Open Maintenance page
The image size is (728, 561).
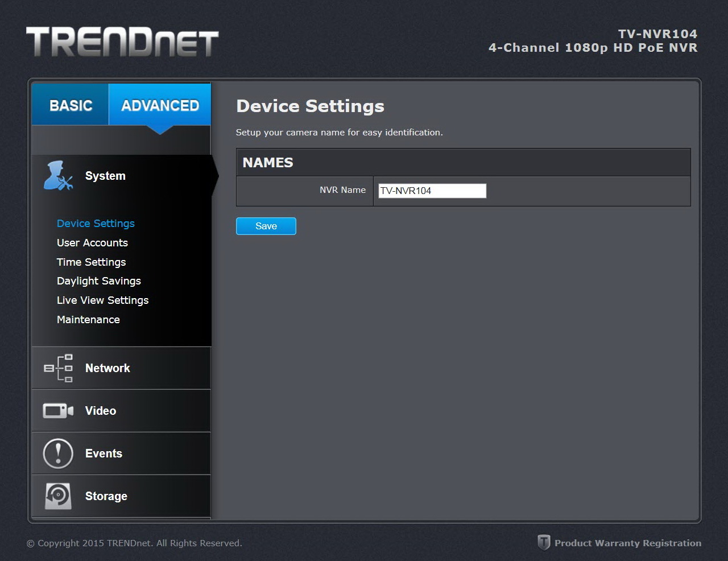point(88,320)
